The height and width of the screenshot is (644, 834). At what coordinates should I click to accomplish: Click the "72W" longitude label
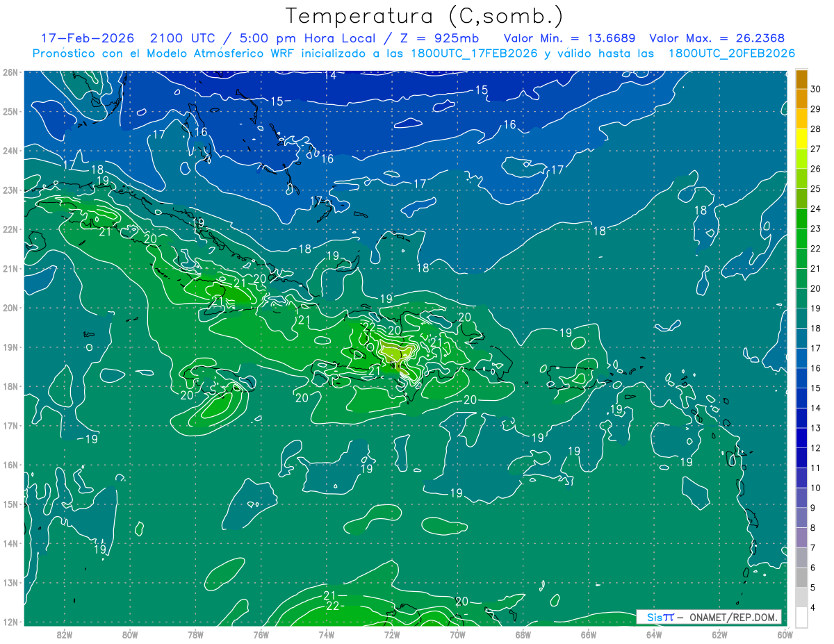pos(392,635)
